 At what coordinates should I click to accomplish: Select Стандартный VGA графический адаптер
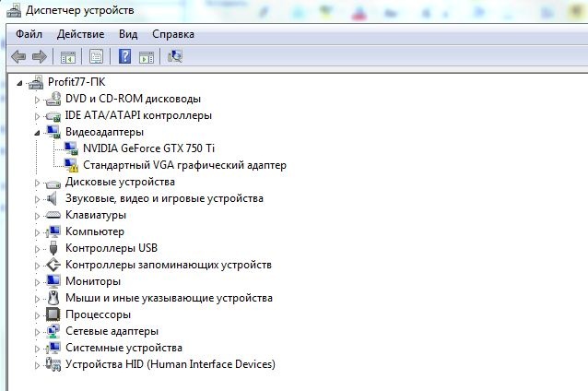[x=184, y=165]
